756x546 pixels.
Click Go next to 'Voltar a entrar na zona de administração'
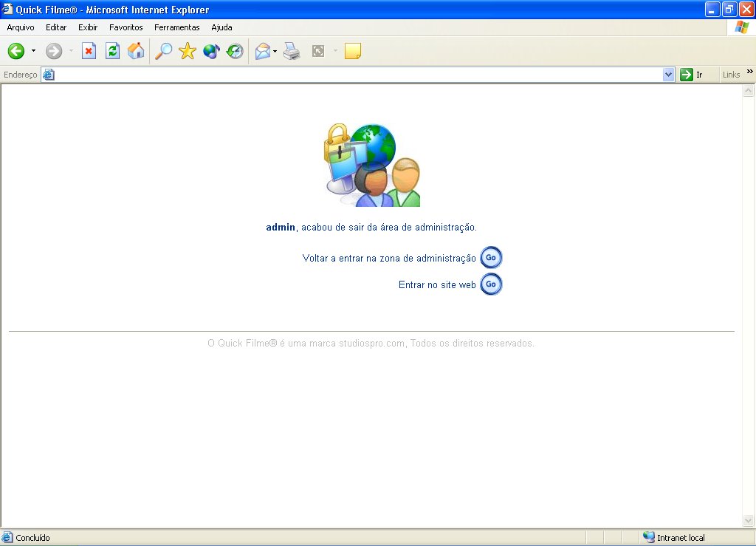tap(491, 258)
